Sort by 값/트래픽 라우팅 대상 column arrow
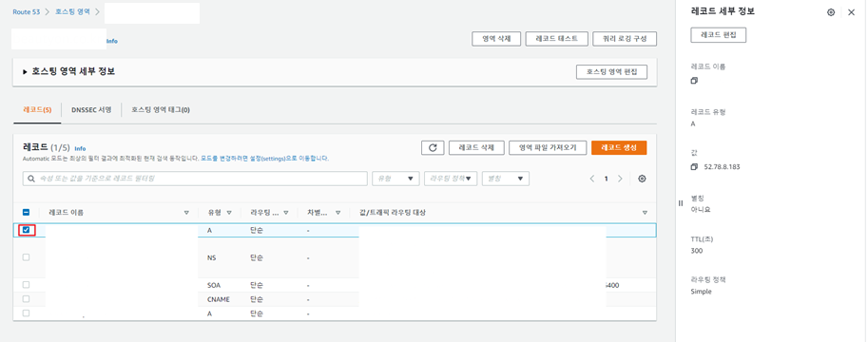This screenshot has height=342, width=868. [645, 213]
